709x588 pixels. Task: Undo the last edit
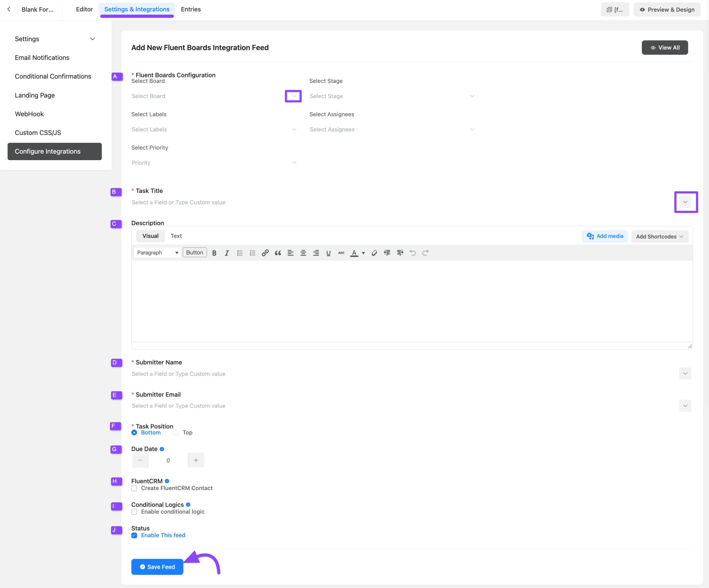pyautogui.click(x=413, y=253)
